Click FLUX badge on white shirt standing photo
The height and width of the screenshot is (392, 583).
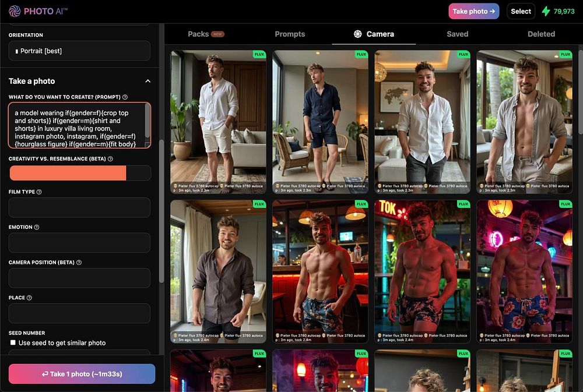tap(259, 54)
